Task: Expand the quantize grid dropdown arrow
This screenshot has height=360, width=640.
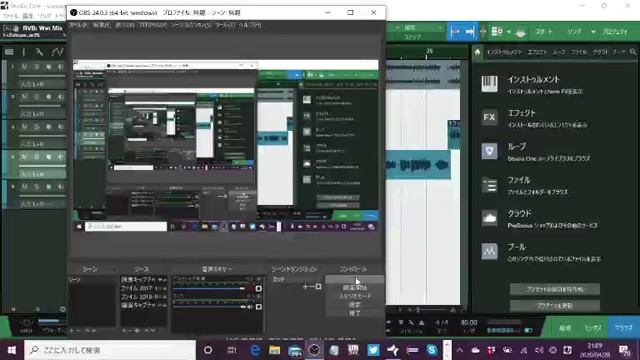Action: [x=509, y=32]
